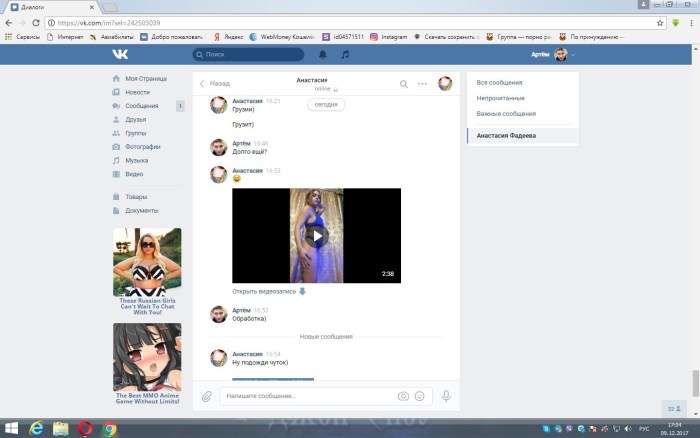Open notifications bell in VK header
This screenshot has height=438, width=700.
(322, 54)
